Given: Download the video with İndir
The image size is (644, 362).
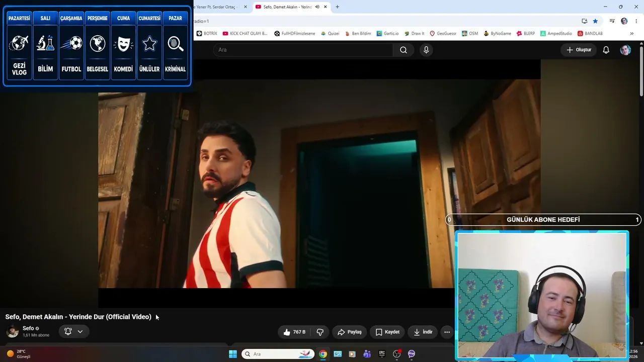Looking at the screenshot, I should 423,332.
